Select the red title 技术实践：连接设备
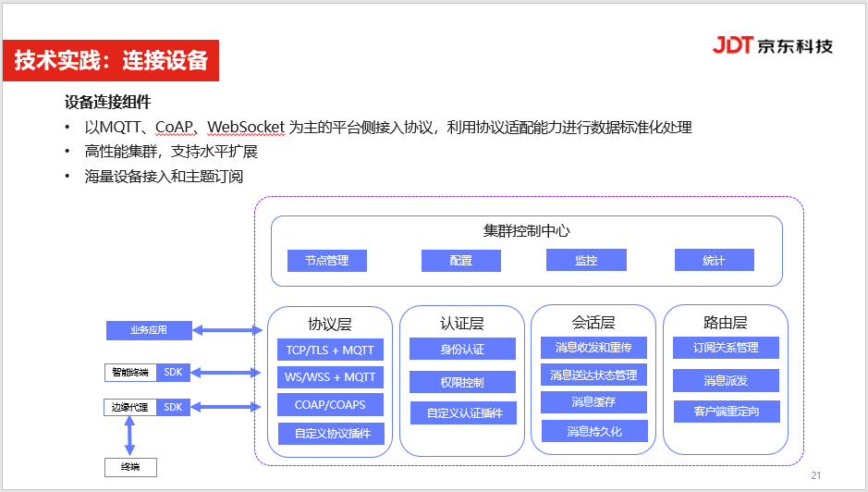 [x=111, y=60]
